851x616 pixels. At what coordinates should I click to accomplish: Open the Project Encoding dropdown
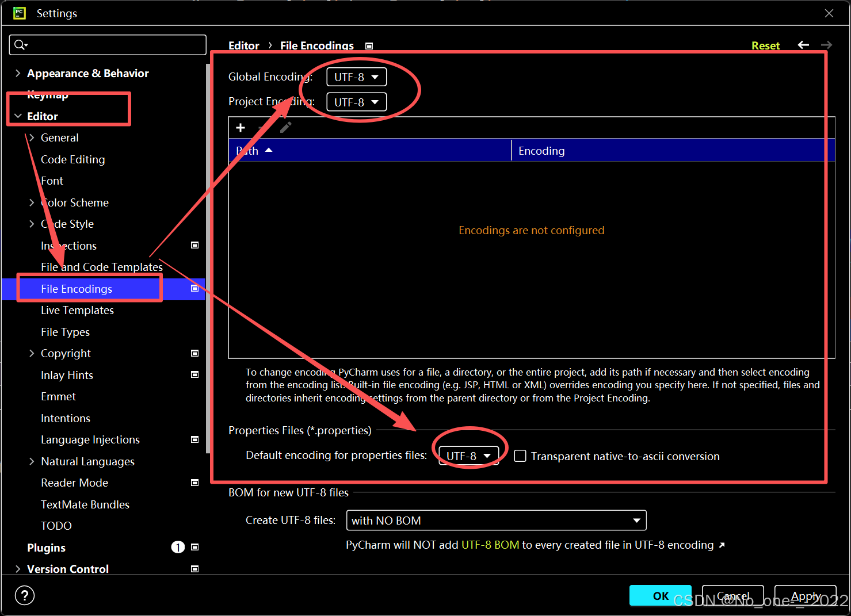pos(356,102)
